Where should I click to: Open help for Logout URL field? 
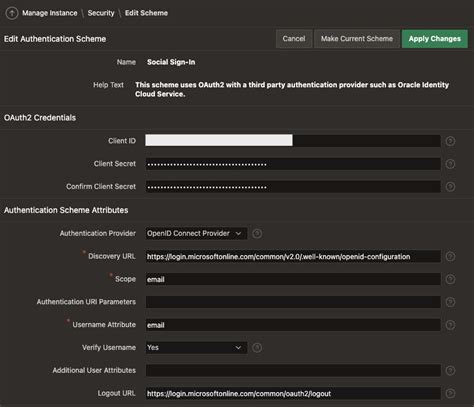click(x=450, y=393)
